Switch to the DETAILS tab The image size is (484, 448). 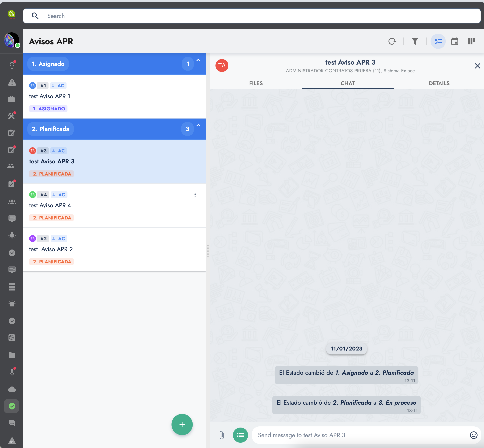pos(439,83)
